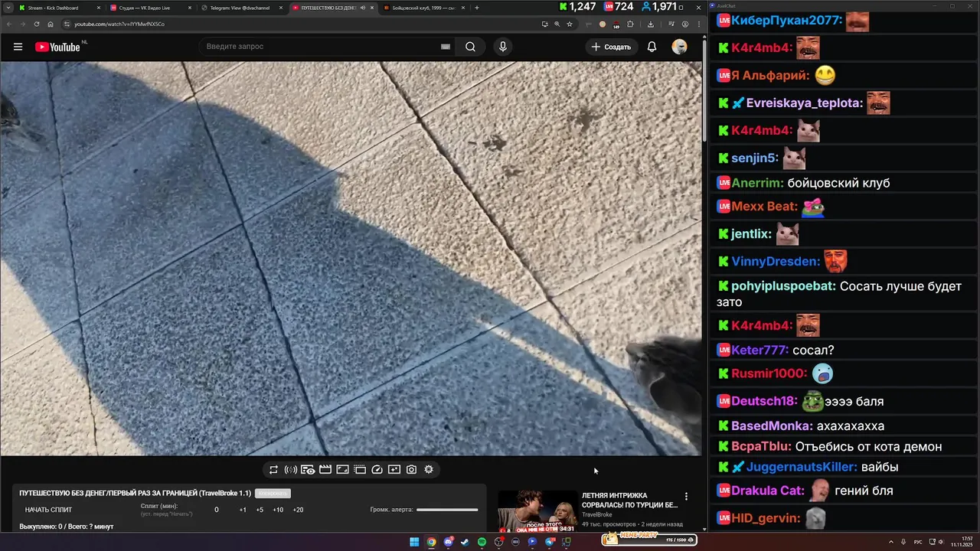Click username JuggernautsKiller in chat

click(x=800, y=467)
